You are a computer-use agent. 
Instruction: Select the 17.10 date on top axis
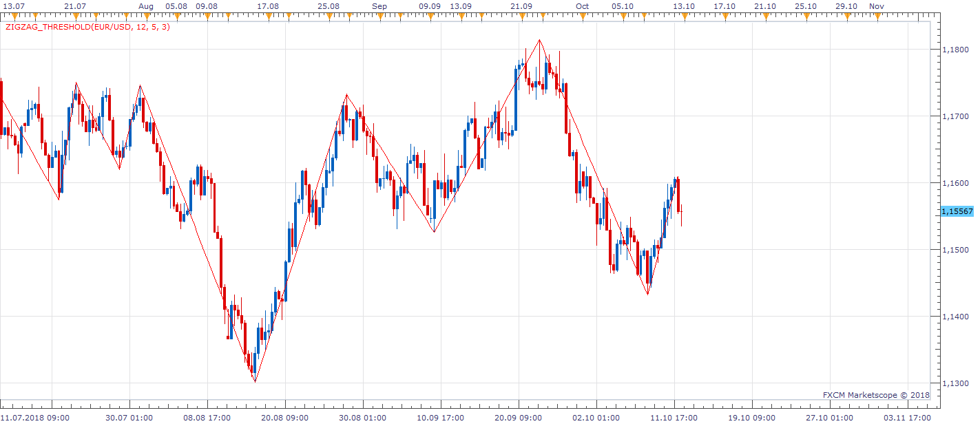[x=724, y=6]
